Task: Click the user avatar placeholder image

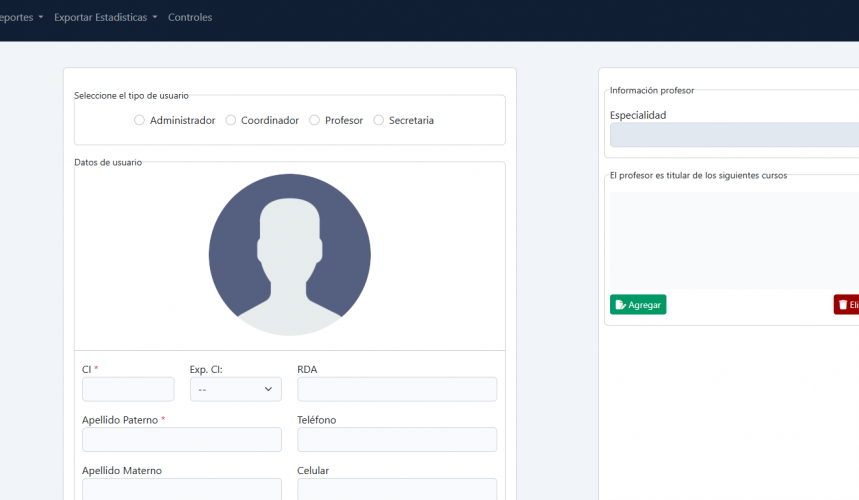Action: [290, 255]
